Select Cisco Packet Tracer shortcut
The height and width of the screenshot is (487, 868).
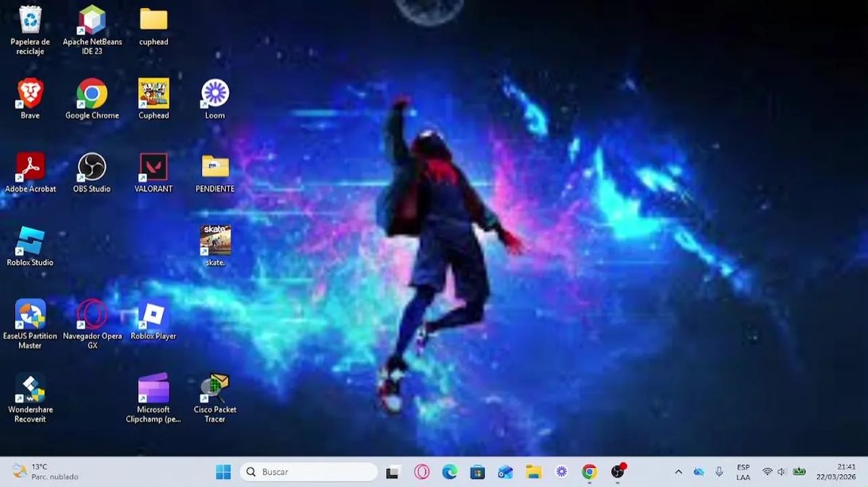(215, 398)
